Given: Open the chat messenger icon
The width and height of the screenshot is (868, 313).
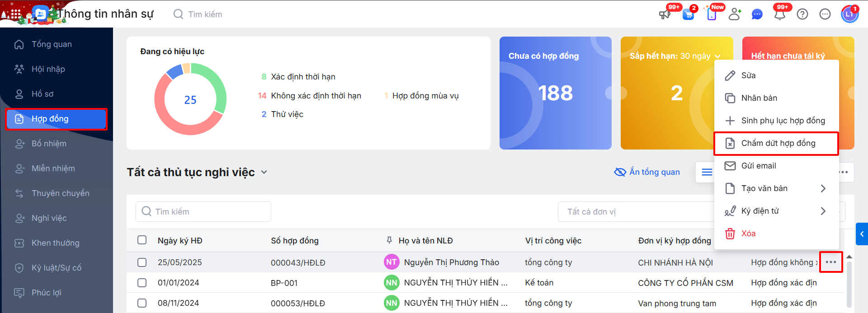Looking at the screenshot, I should point(757,14).
